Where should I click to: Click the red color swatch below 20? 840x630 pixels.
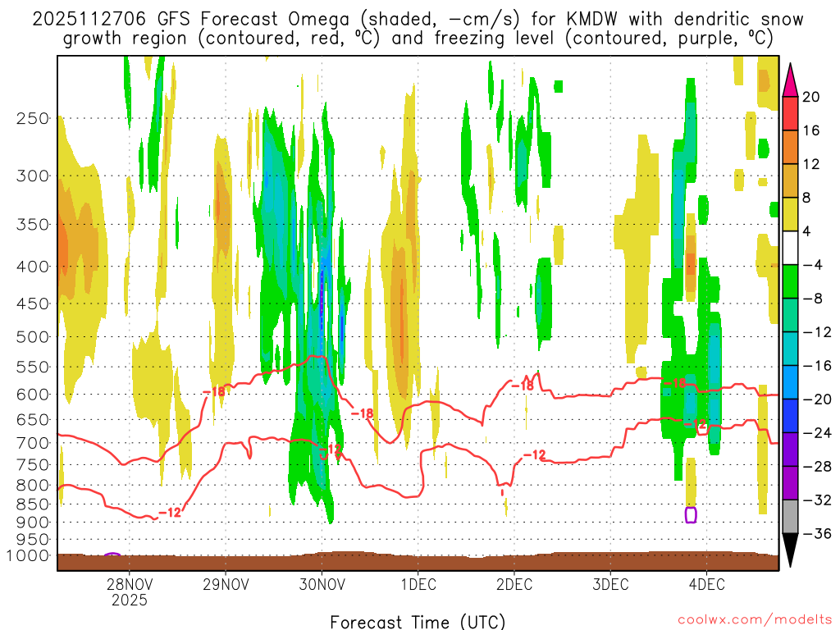point(790,113)
